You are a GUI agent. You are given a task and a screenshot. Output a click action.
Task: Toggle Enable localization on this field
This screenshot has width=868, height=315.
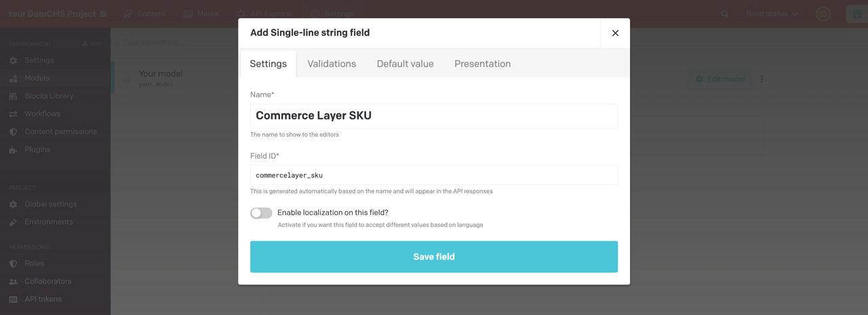261,213
